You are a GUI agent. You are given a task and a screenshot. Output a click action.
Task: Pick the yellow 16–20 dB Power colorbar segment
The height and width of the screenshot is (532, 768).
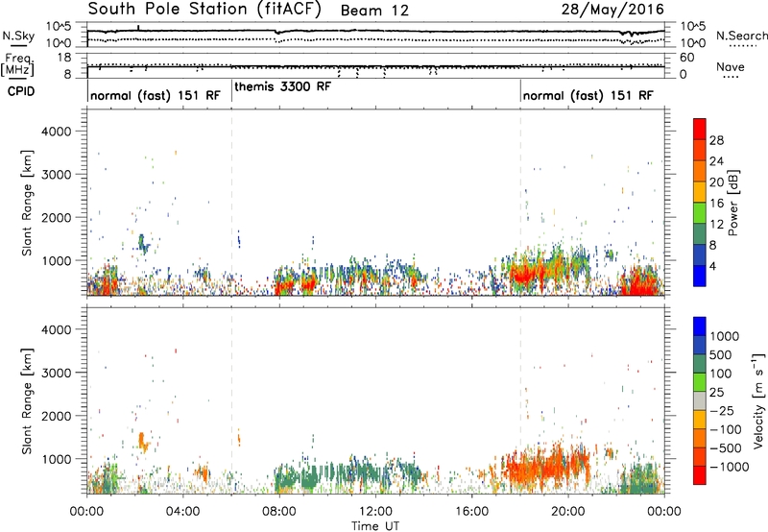tap(700, 192)
